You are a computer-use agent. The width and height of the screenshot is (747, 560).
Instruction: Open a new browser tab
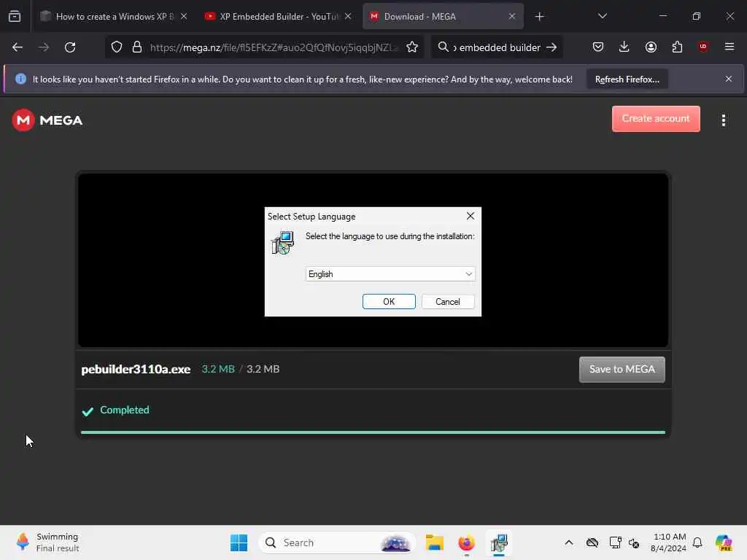tap(539, 17)
